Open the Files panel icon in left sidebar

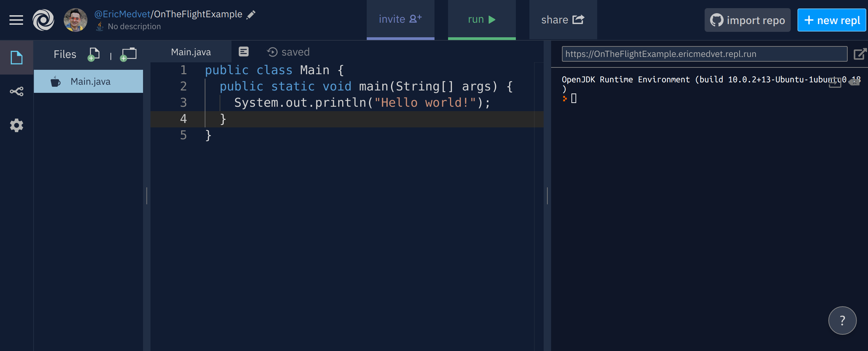pos(16,58)
